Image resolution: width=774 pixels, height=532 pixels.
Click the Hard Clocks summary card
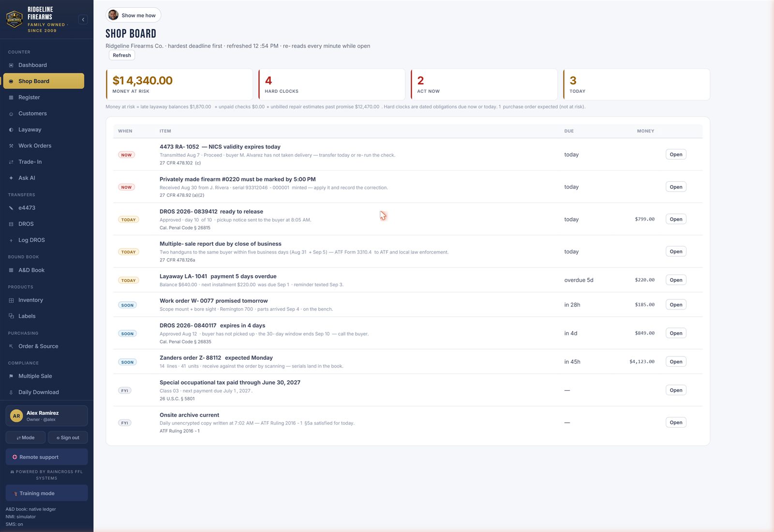click(x=332, y=85)
